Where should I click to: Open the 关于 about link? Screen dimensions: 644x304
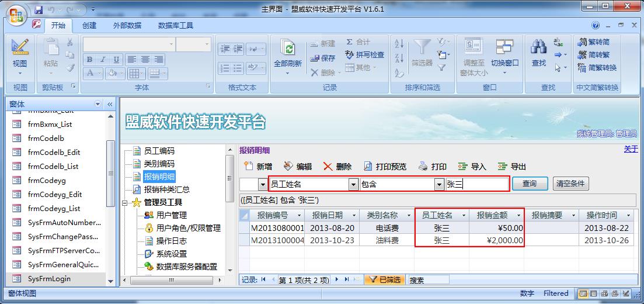[631, 149]
